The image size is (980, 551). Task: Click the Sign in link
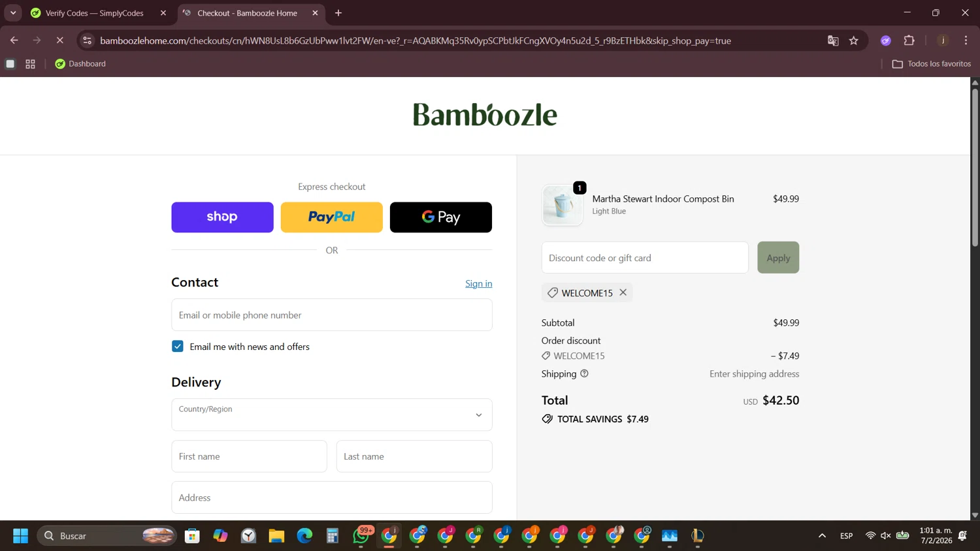point(479,283)
